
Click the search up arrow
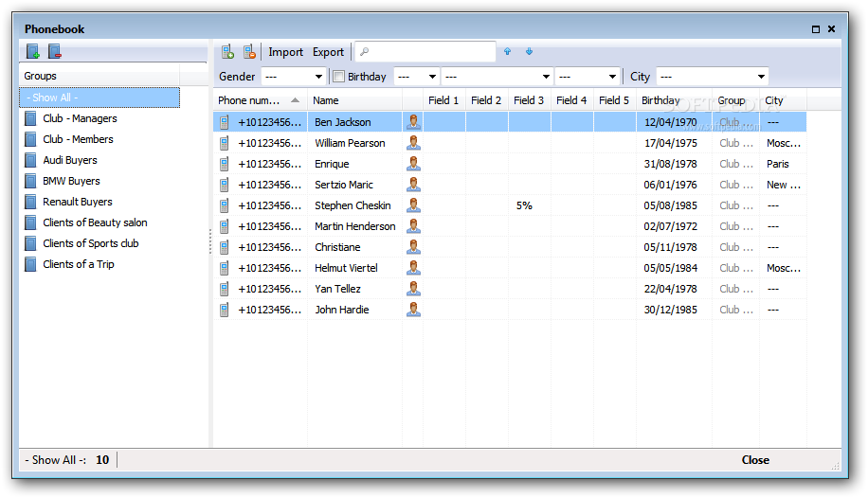click(x=508, y=51)
